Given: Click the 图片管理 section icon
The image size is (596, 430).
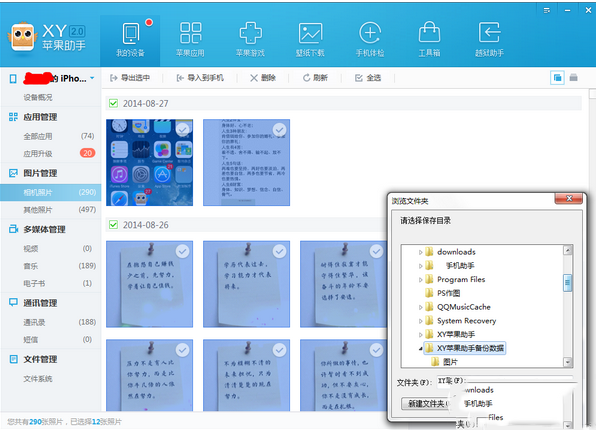Looking at the screenshot, I should point(13,173).
